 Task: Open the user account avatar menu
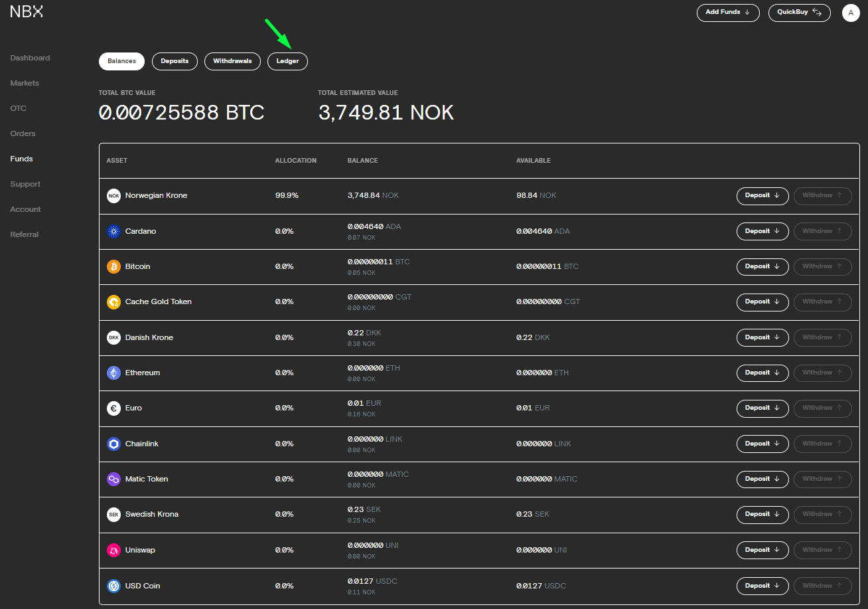pyautogui.click(x=851, y=13)
